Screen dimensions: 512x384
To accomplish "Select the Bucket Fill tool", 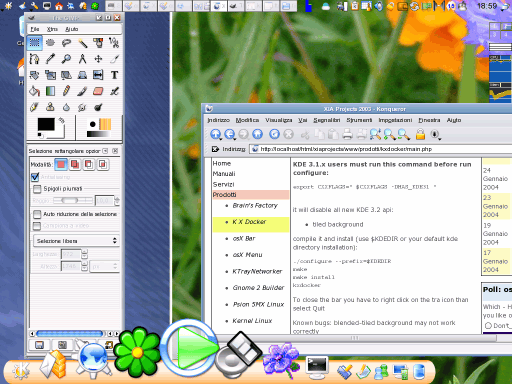I will pyautogui.click(x=35, y=91).
